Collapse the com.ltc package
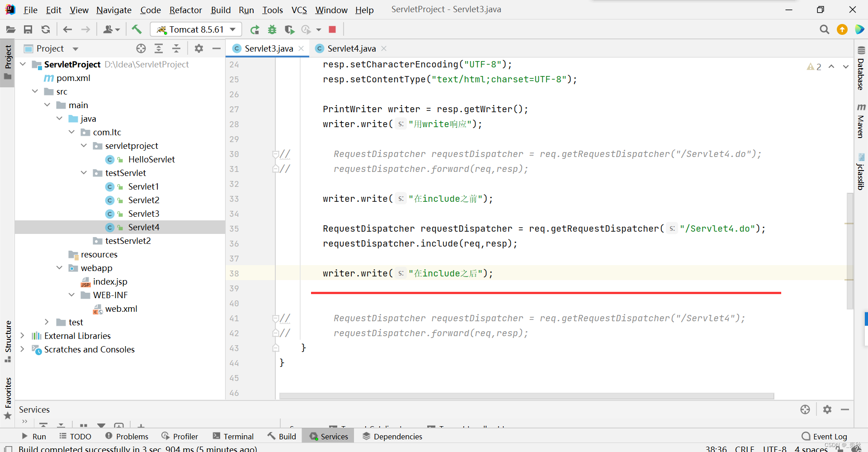Viewport: 868px width, 452px height. (72, 132)
